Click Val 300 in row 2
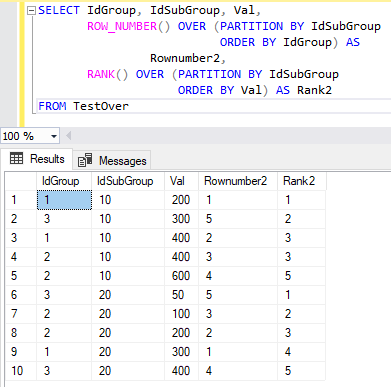 pyautogui.click(x=181, y=219)
